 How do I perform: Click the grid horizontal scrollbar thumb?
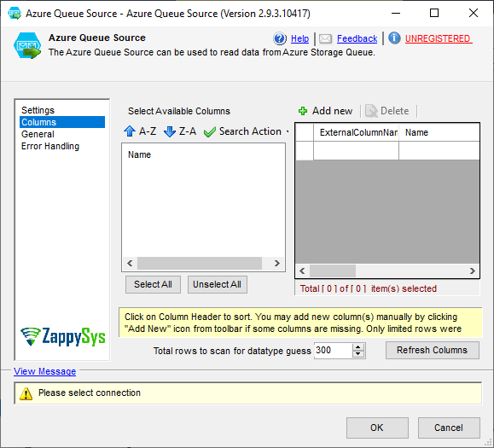tap(333, 271)
